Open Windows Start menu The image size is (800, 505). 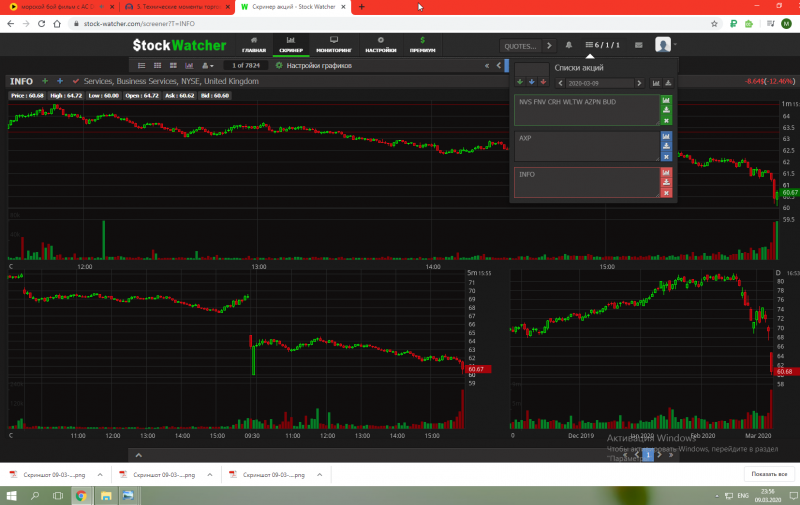(11, 495)
